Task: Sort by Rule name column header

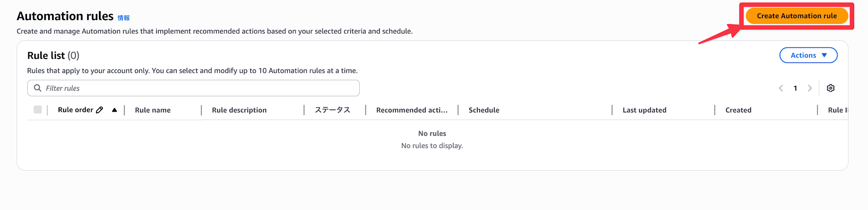Action: coord(153,110)
